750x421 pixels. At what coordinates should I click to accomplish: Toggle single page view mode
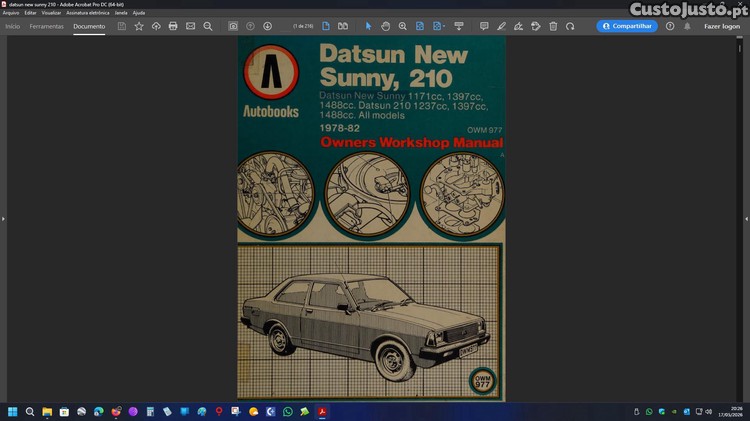coord(326,26)
